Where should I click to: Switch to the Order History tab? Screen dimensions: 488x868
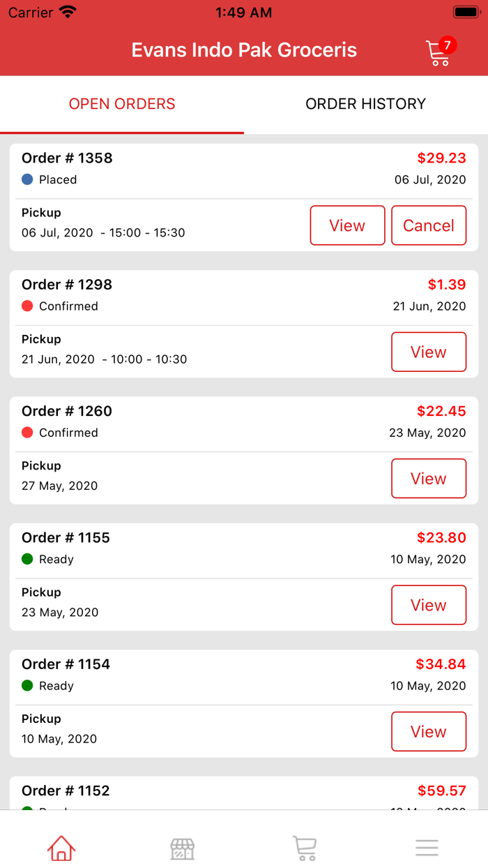click(365, 104)
